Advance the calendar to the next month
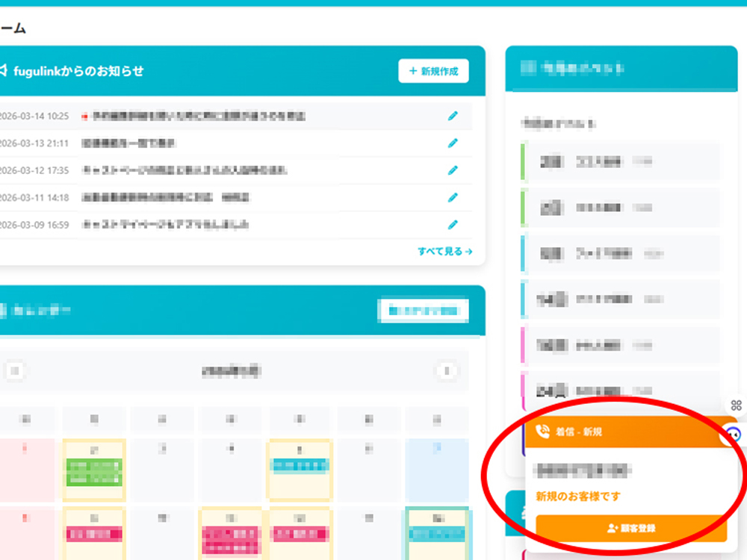Screen dimensions: 747x560 [447, 370]
